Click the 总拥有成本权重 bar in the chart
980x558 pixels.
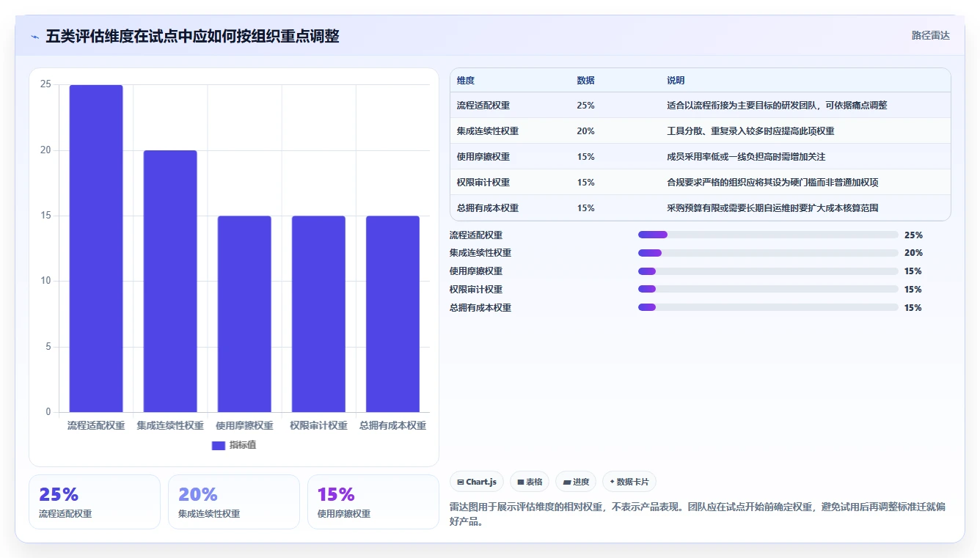[392, 314]
